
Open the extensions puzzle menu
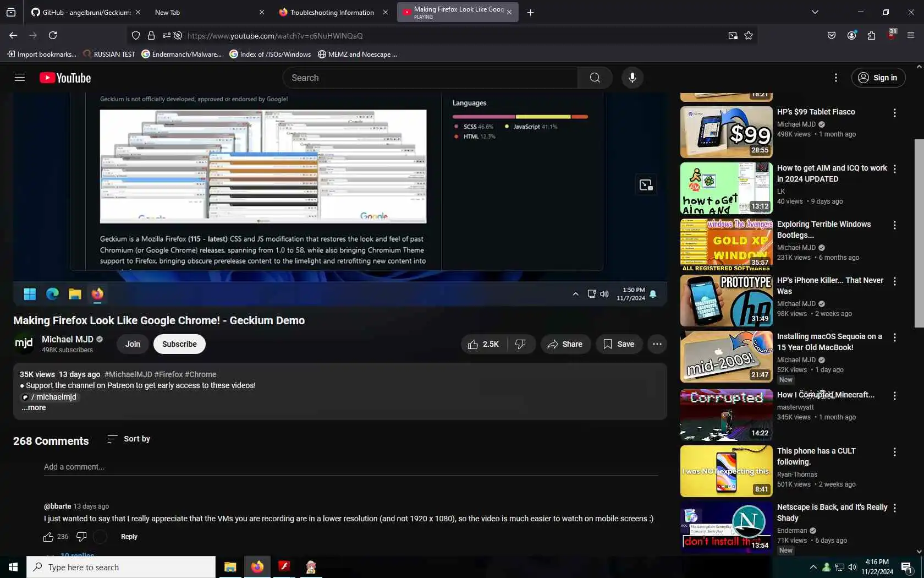[871, 35]
